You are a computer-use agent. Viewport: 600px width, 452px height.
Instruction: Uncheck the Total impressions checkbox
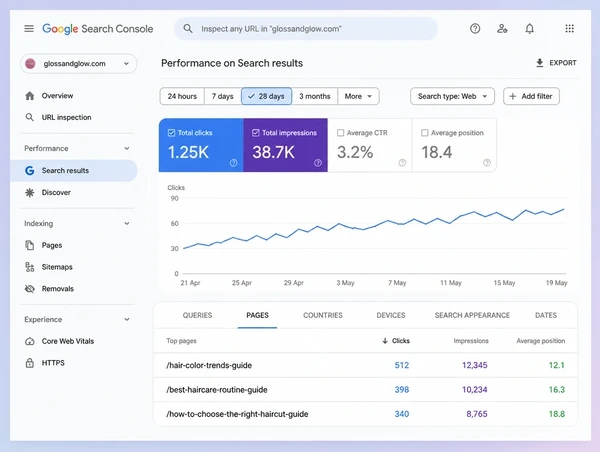pyautogui.click(x=256, y=133)
